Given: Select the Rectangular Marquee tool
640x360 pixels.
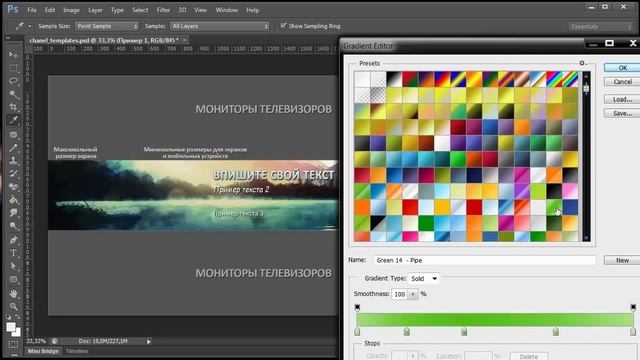Looking at the screenshot, I should coord(13,68).
